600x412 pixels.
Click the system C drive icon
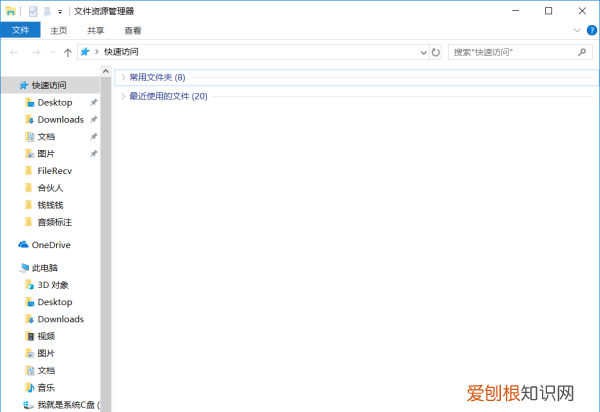(x=29, y=405)
